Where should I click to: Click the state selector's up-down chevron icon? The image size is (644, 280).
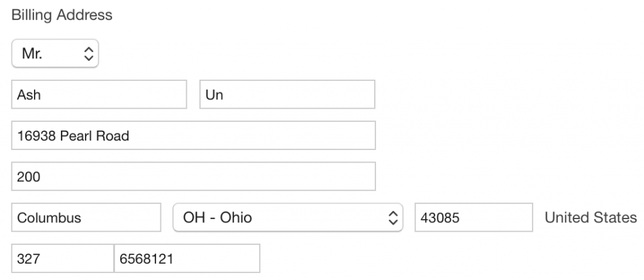click(x=393, y=218)
